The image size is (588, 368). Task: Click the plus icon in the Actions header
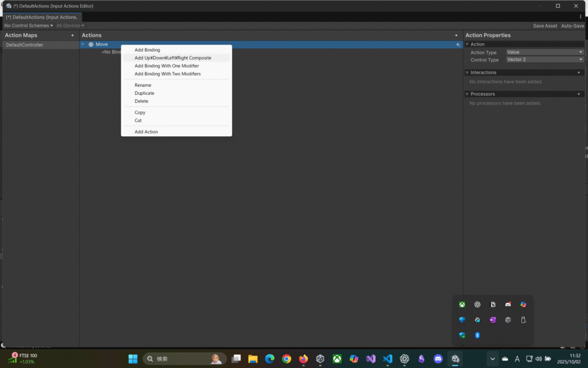click(457, 36)
